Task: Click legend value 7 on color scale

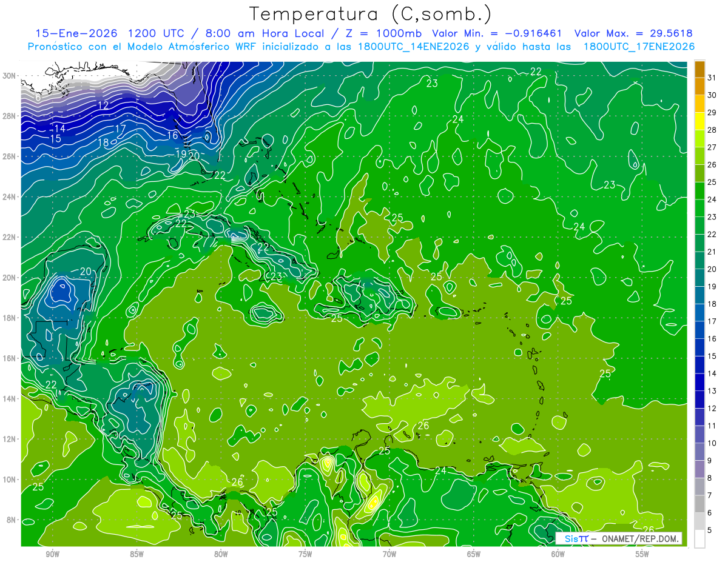Action: click(x=710, y=495)
